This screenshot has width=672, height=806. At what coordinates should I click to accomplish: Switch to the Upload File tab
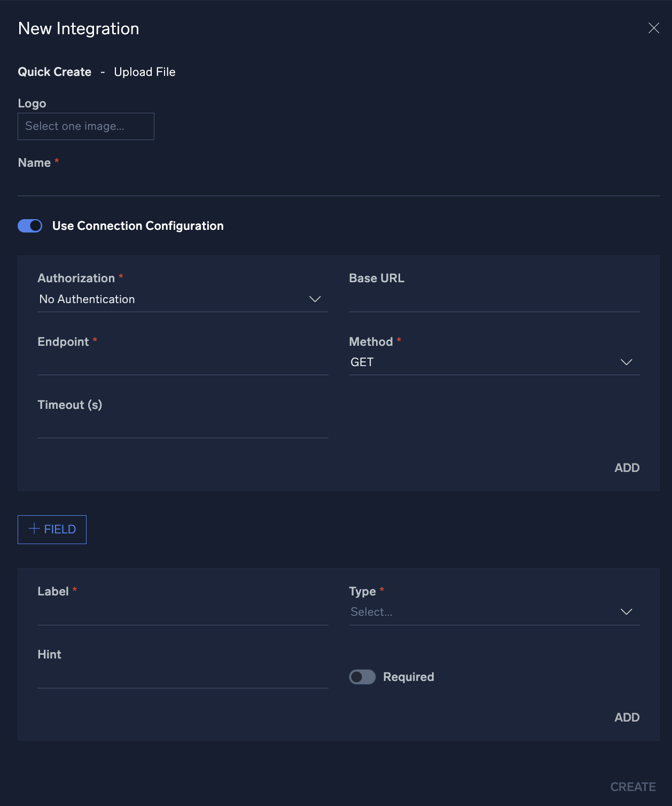point(144,72)
